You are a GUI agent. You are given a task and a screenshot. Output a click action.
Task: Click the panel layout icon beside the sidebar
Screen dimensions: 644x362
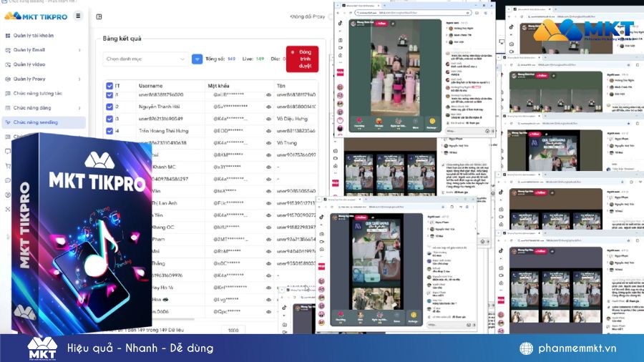pyautogui.click(x=99, y=17)
